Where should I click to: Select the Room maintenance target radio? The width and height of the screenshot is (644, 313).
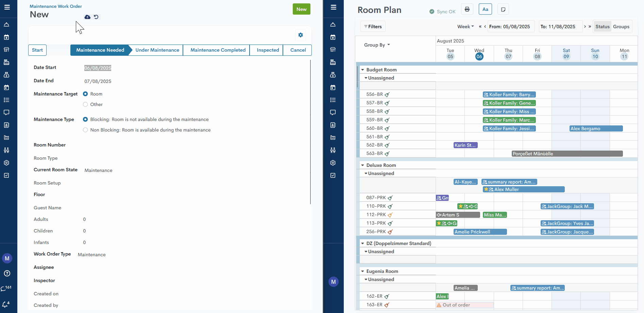coord(85,94)
